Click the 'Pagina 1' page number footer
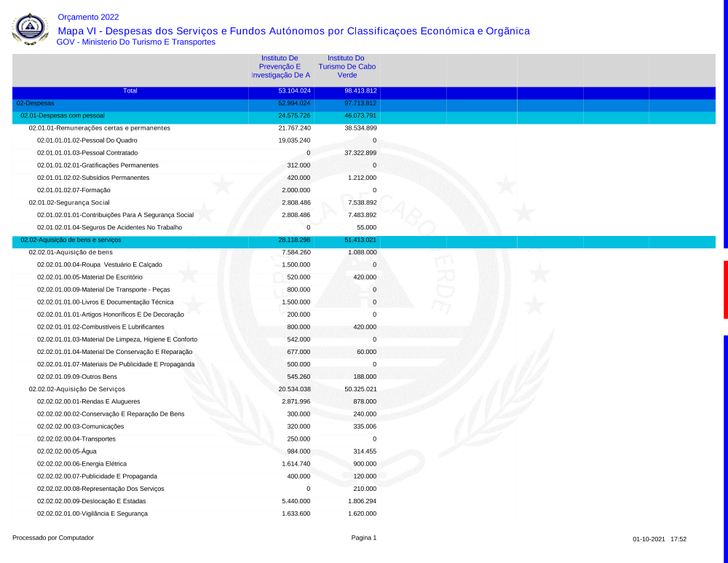The height and width of the screenshot is (563, 728). tap(364, 538)
